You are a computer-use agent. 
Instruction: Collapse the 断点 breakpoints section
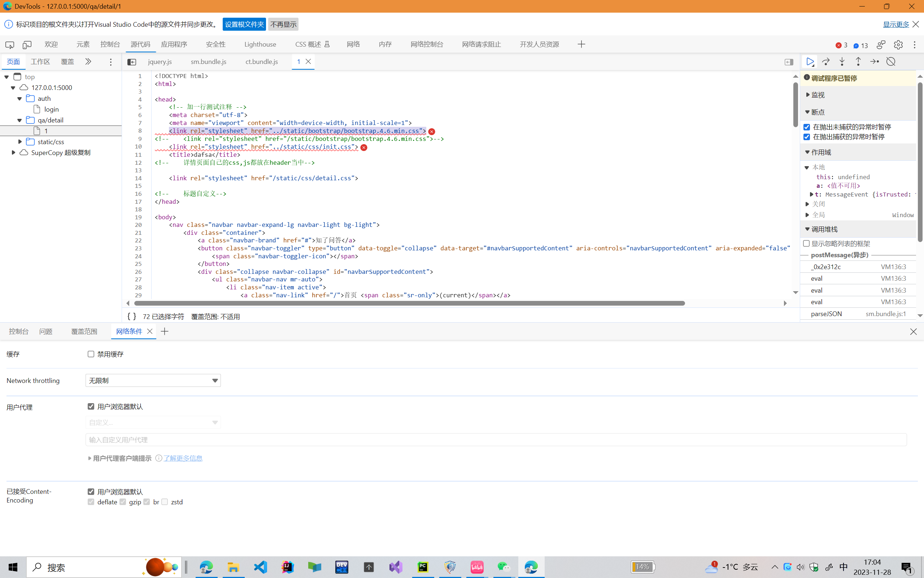[807, 112]
